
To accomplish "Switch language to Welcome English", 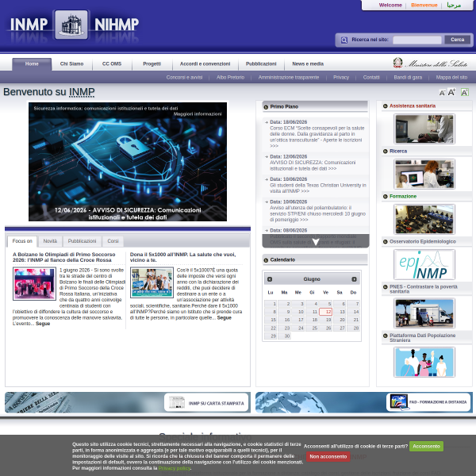I will click(390, 6).
